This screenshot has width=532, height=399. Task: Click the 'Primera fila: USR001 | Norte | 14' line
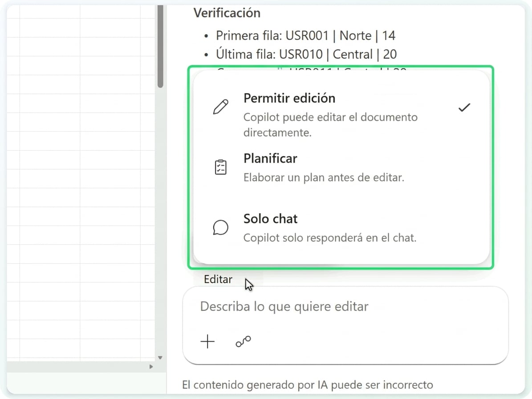point(305,36)
